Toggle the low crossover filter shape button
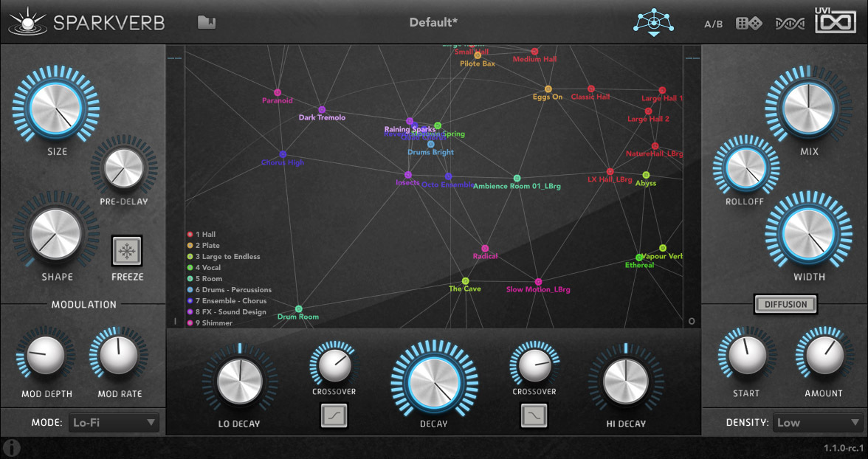Viewport: 868px width, 459px height. tap(334, 415)
